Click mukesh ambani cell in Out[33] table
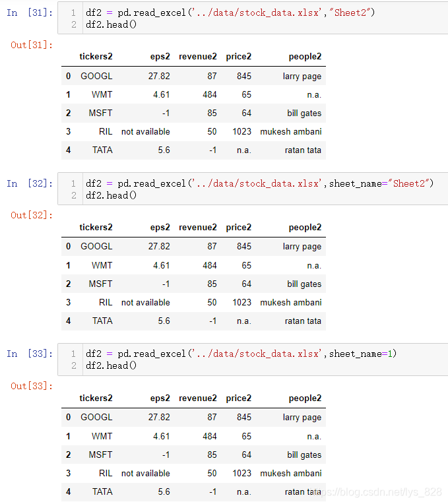Viewport: 448px width, 504px height. 290,473
